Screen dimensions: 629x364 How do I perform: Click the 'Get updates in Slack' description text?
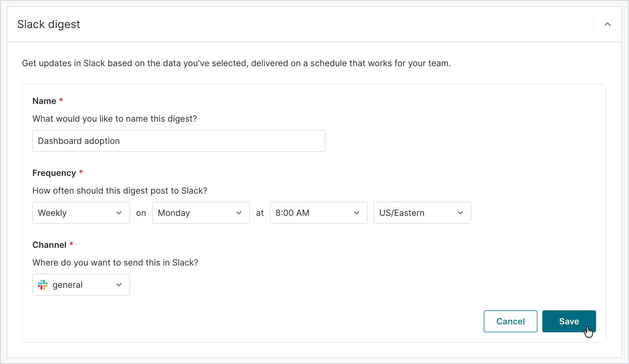tap(236, 63)
